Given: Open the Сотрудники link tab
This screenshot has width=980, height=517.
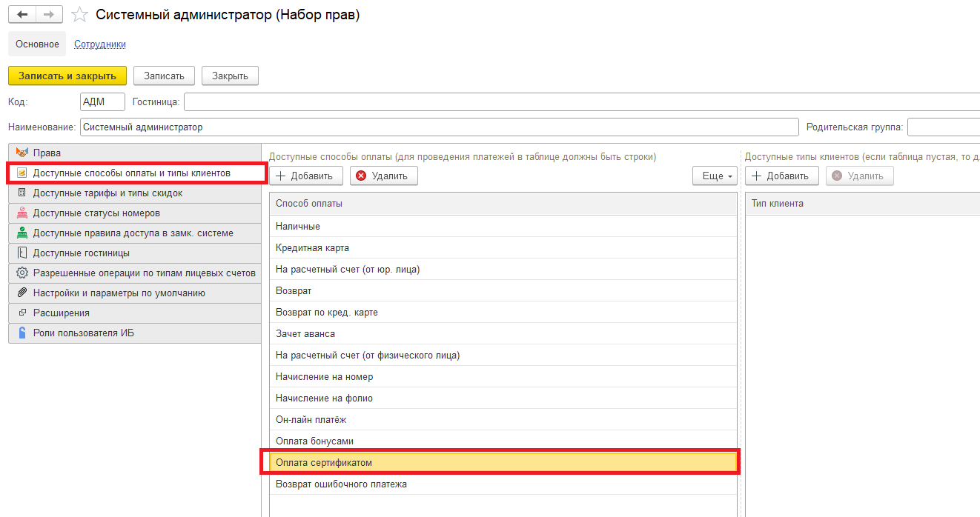Looking at the screenshot, I should pyautogui.click(x=100, y=44).
